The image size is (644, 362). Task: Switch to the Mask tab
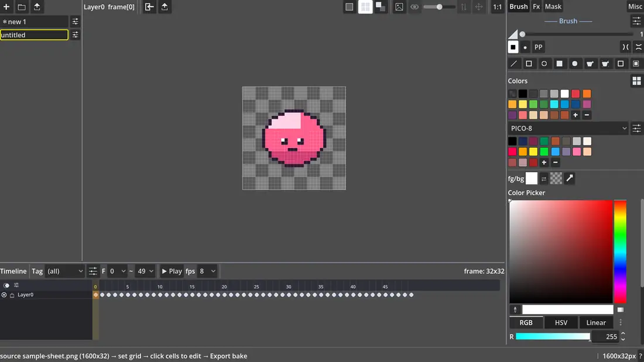point(553,6)
